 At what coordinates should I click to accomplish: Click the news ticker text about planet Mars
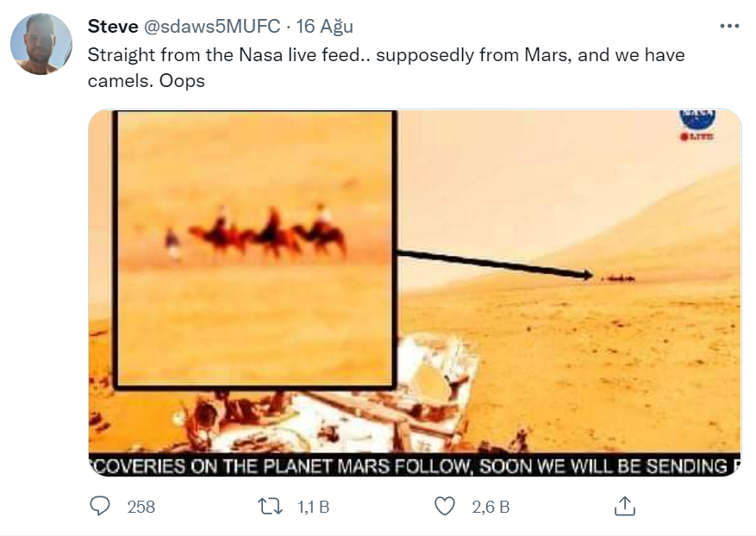414,466
